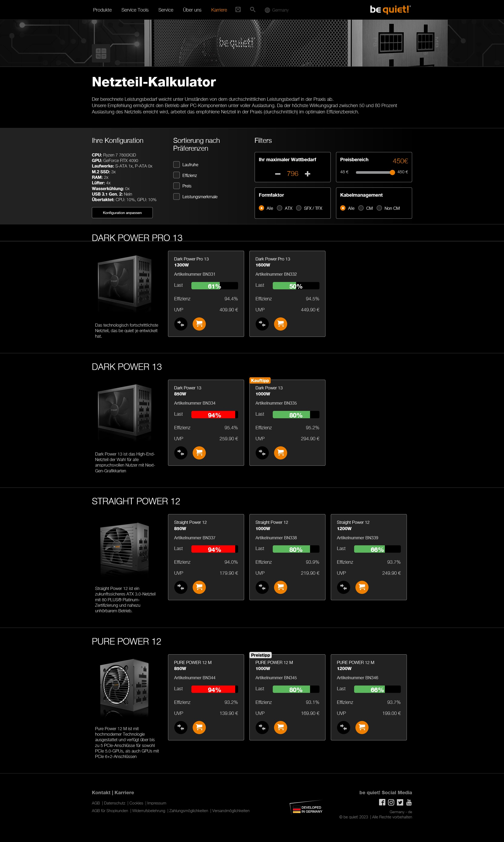
Task: Click the search magnifier icon in header
Action: coord(252,9)
